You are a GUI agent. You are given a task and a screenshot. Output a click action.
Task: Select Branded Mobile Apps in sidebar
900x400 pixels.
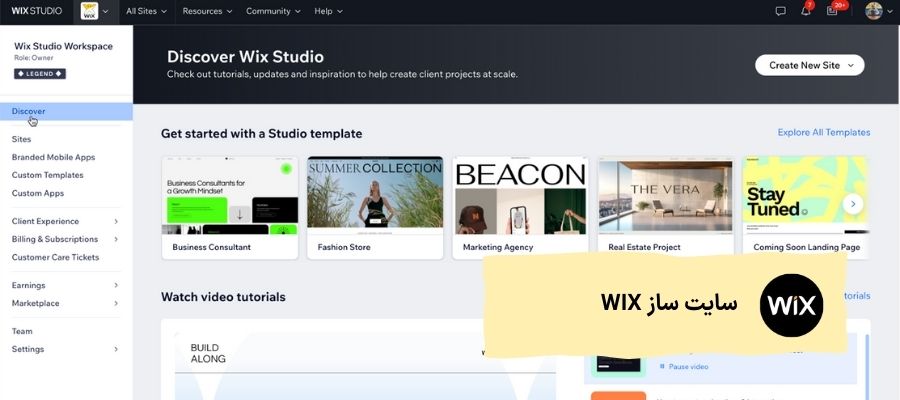53,157
